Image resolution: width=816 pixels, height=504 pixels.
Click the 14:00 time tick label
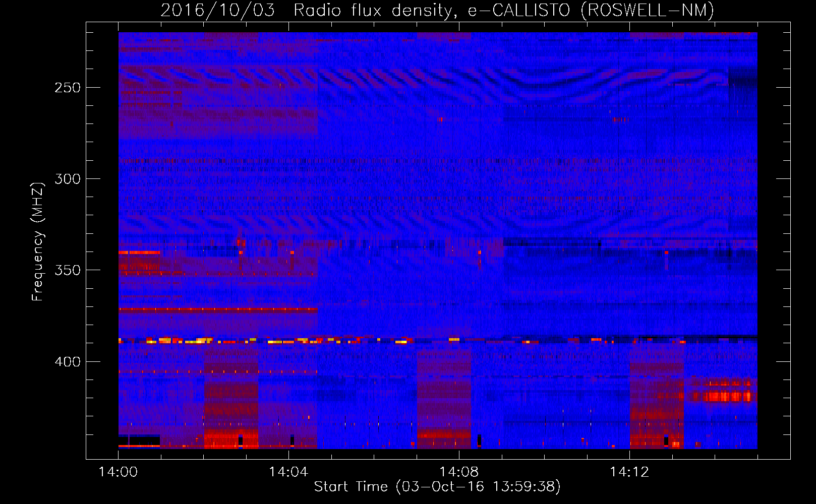tap(118, 472)
